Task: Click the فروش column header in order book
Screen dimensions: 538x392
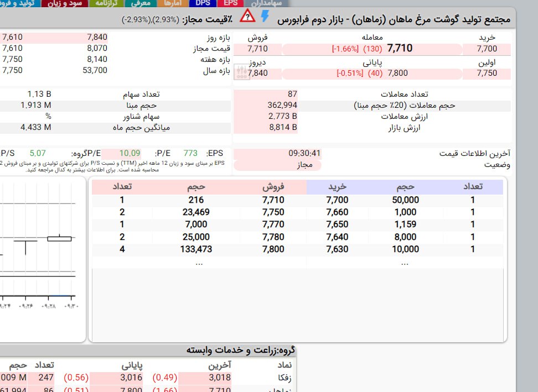Action: pyautogui.click(x=273, y=187)
